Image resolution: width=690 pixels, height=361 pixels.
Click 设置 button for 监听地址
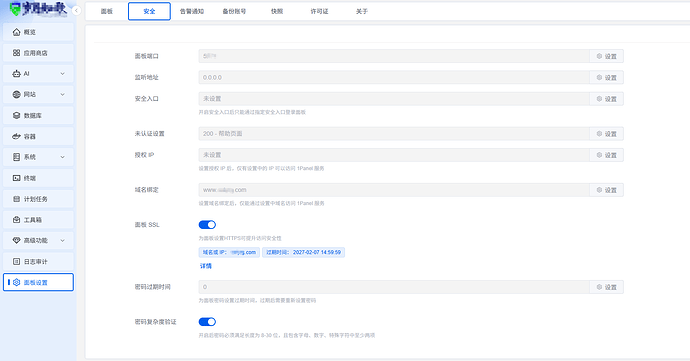click(x=606, y=77)
